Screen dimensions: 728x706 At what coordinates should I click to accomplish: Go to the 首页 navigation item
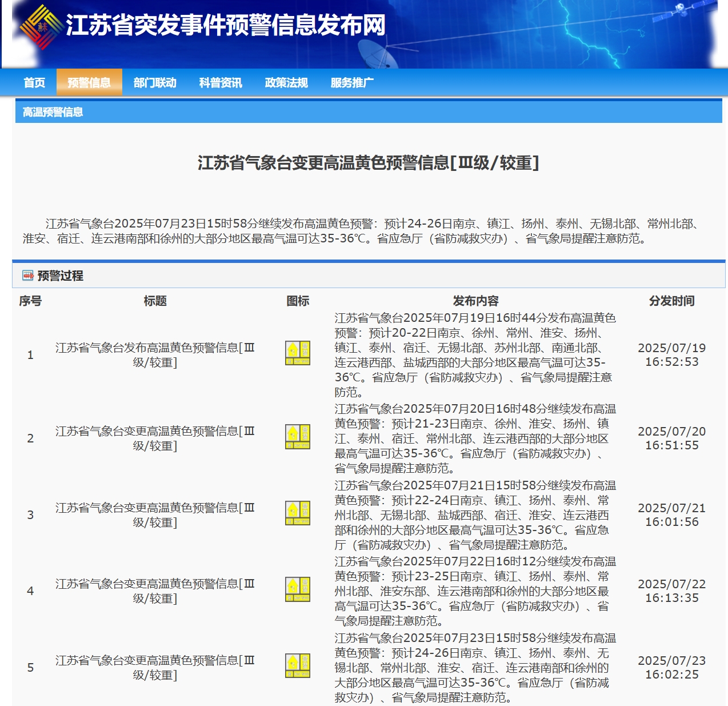point(34,83)
